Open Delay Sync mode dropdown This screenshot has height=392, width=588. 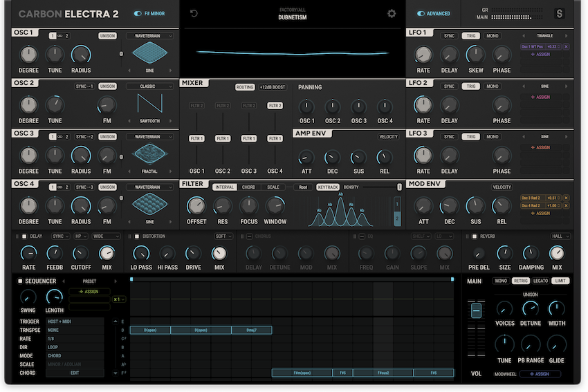pyautogui.click(x=60, y=236)
